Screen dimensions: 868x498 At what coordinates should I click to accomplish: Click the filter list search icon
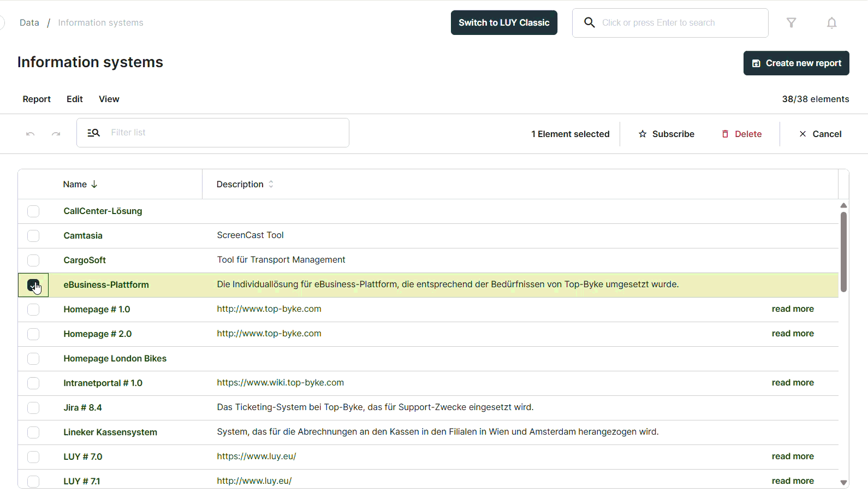pyautogui.click(x=94, y=133)
